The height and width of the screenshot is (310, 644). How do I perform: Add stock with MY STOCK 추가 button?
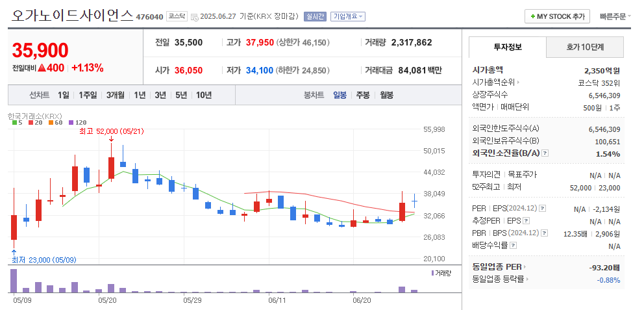click(x=558, y=16)
